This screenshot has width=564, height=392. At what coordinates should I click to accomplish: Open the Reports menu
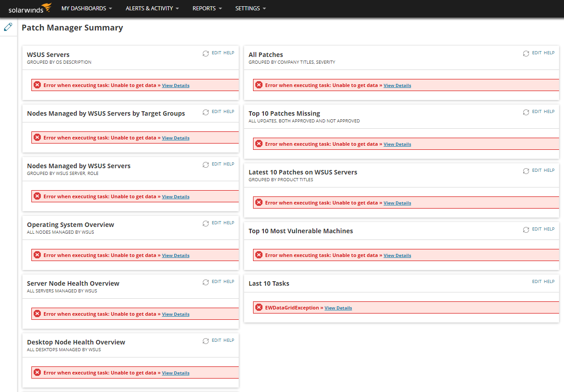tap(207, 9)
